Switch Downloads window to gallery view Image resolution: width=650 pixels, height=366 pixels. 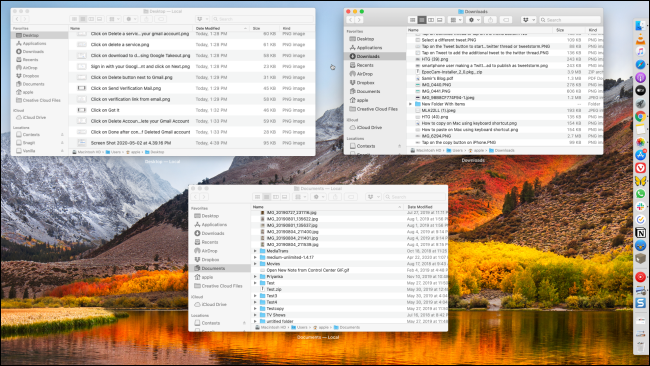point(440,20)
